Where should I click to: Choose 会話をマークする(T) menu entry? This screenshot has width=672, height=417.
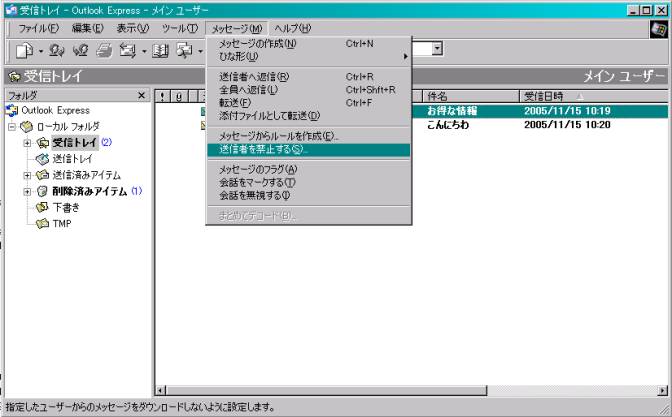click(309, 183)
